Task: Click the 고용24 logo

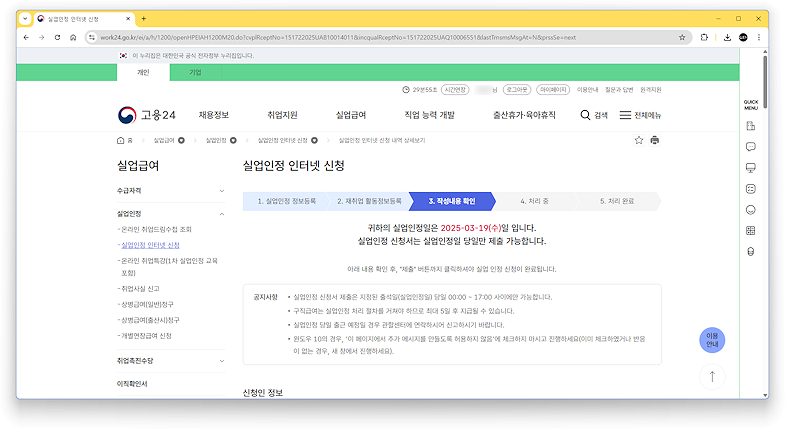Action: click(147, 115)
